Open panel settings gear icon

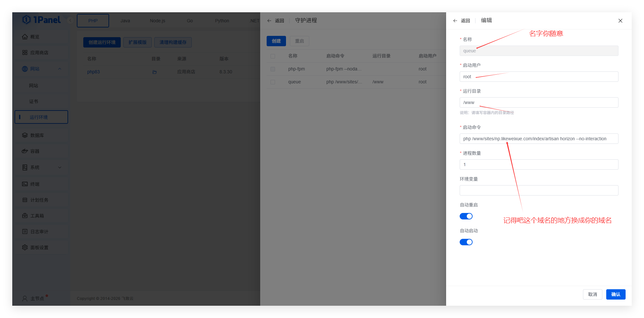(x=25, y=247)
